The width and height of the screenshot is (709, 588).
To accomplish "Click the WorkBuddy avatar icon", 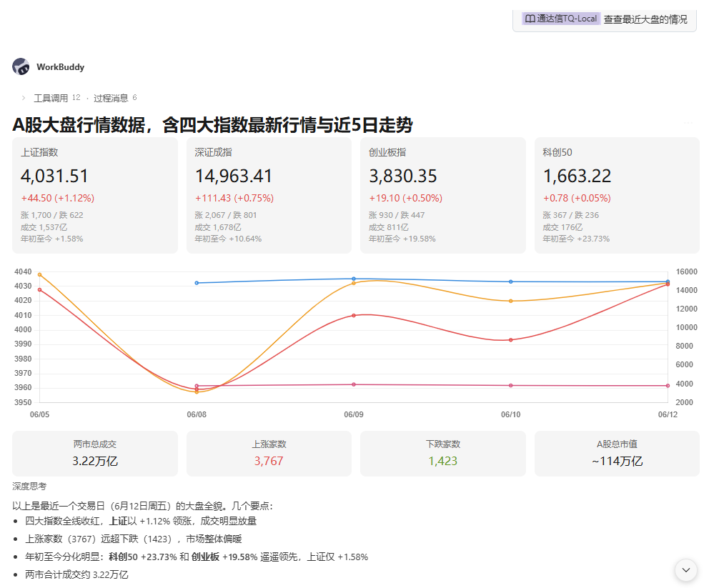I will click(x=21, y=66).
